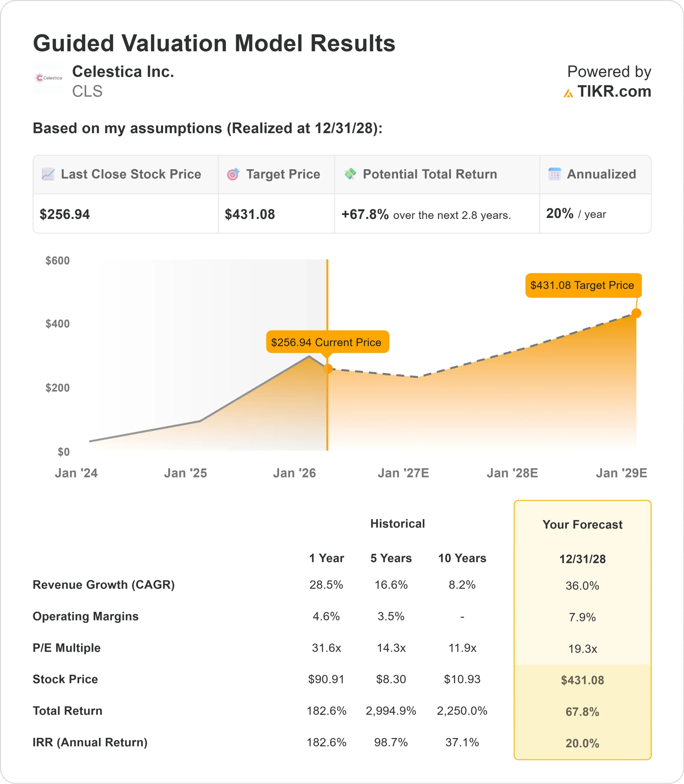
Task: Click the forecast Revenue Growth 36.0% value
Action: 582,586
